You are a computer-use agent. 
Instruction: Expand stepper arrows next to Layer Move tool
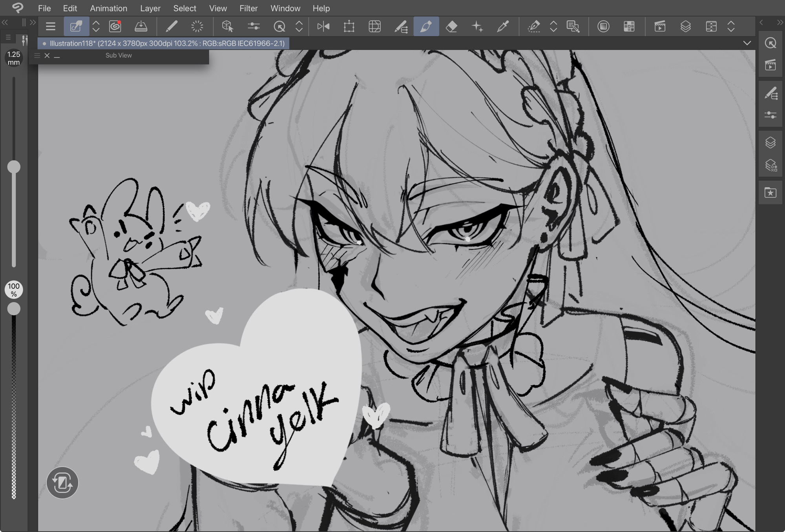[299, 27]
